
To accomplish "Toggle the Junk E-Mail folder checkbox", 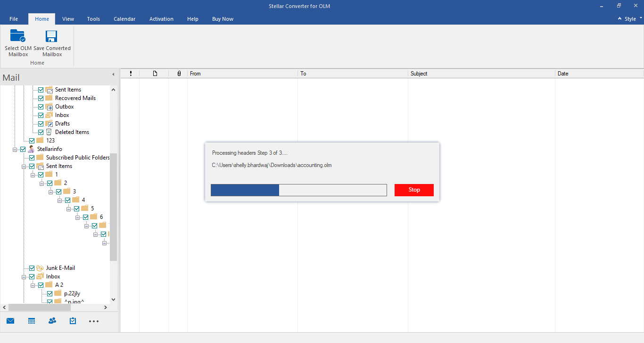I will pyautogui.click(x=32, y=268).
